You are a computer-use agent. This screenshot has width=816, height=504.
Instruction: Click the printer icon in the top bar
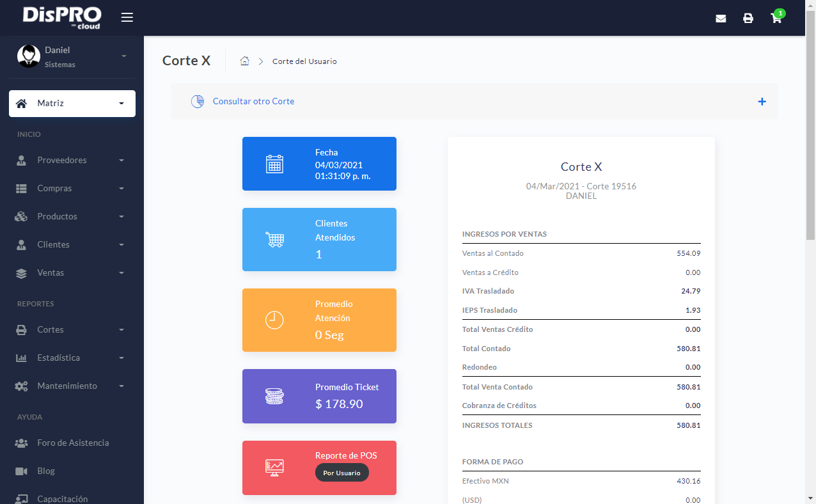(748, 19)
